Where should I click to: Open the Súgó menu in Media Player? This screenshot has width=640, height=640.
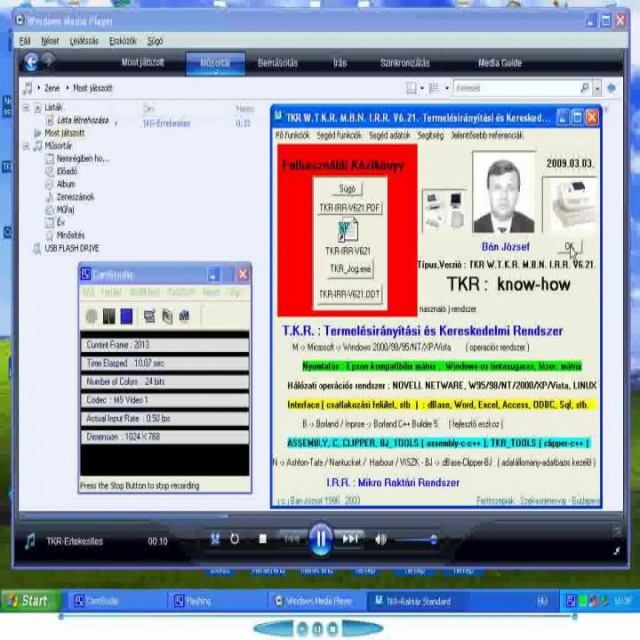(155, 41)
